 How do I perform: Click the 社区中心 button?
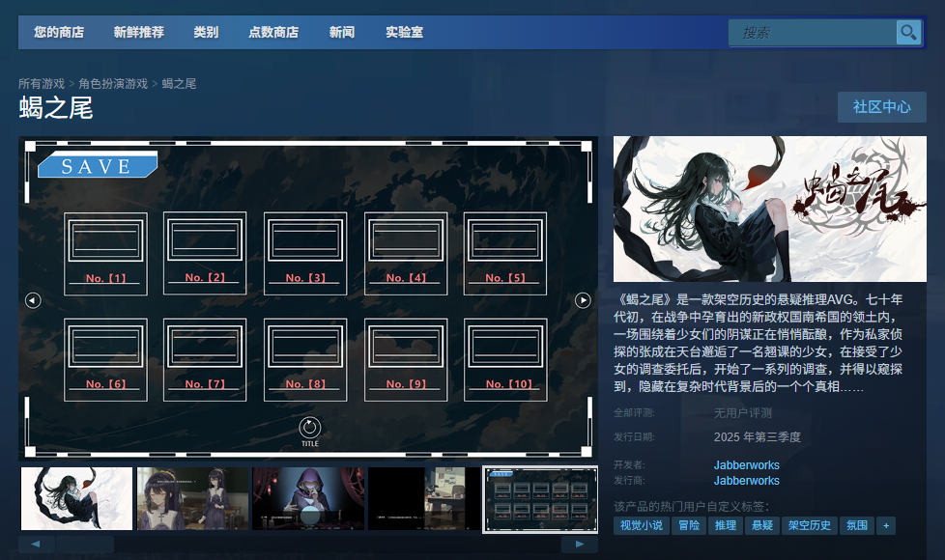tap(880, 107)
